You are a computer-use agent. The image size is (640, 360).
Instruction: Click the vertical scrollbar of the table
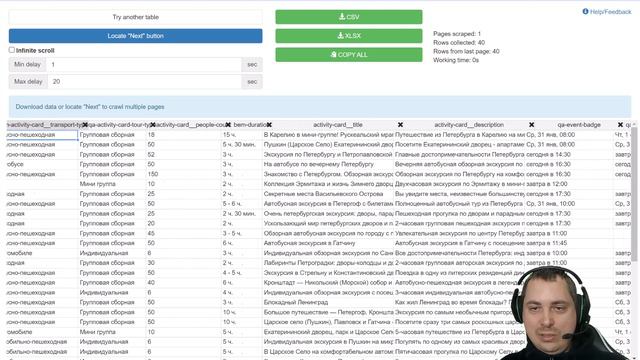[634, 194]
